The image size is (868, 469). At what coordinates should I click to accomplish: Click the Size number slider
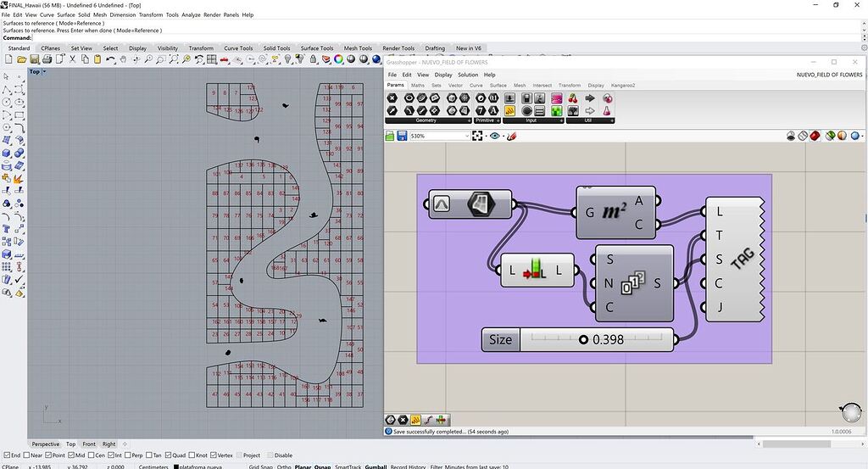tap(579, 340)
